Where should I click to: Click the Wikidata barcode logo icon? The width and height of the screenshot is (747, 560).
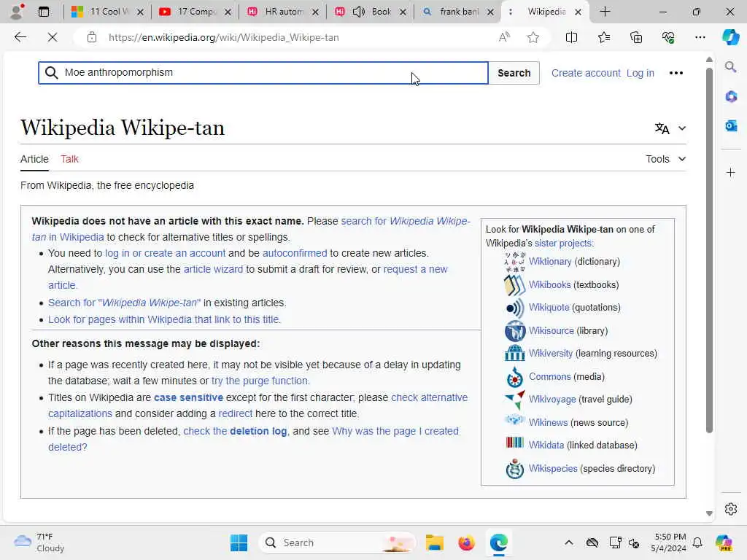pos(514,443)
